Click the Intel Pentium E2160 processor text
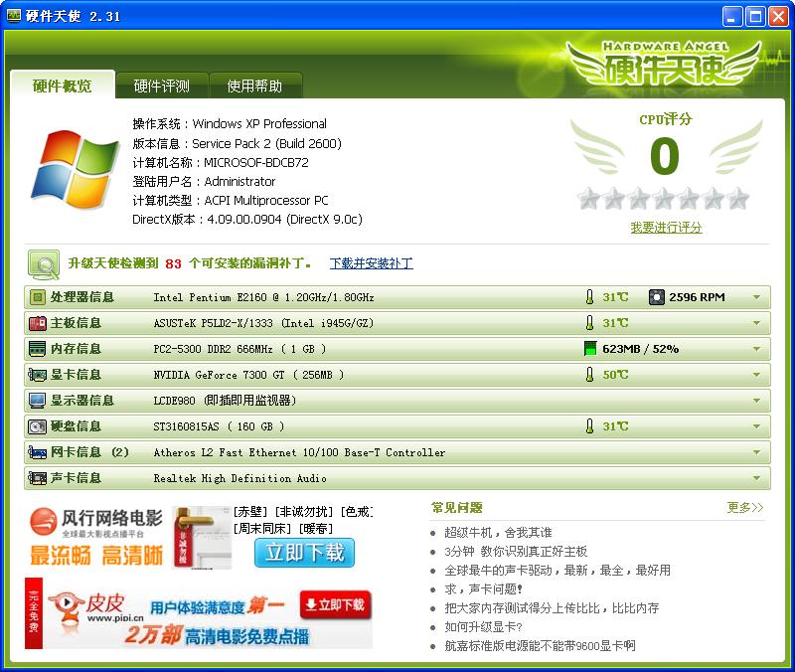The height and width of the screenshot is (672, 795). (x=263, y=297)
